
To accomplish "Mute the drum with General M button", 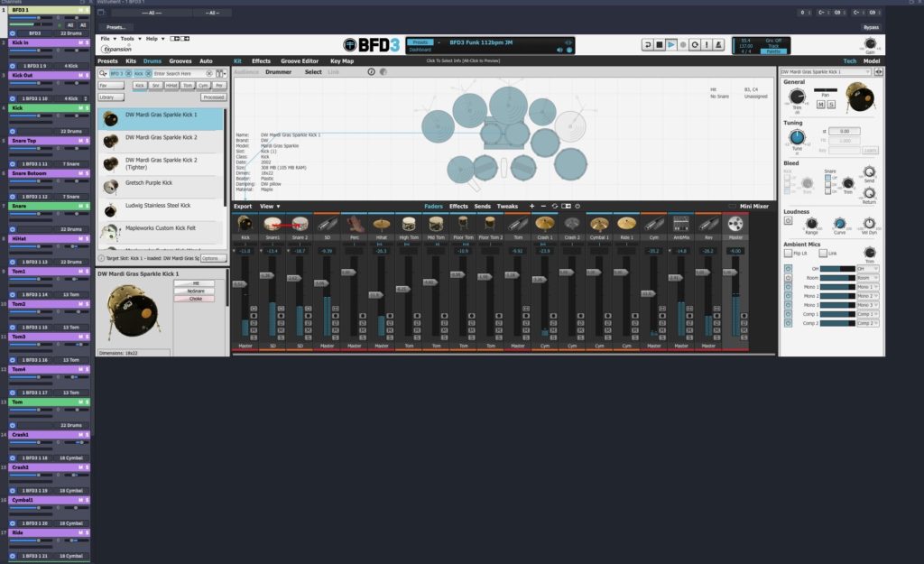I will point(821,105).
